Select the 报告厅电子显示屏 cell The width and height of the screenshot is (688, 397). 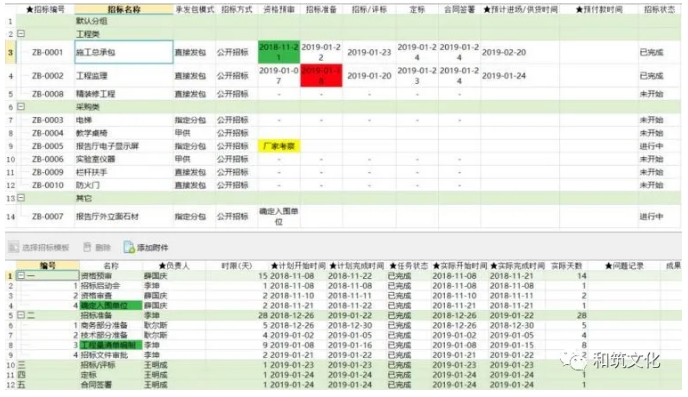tap(124, 146)
